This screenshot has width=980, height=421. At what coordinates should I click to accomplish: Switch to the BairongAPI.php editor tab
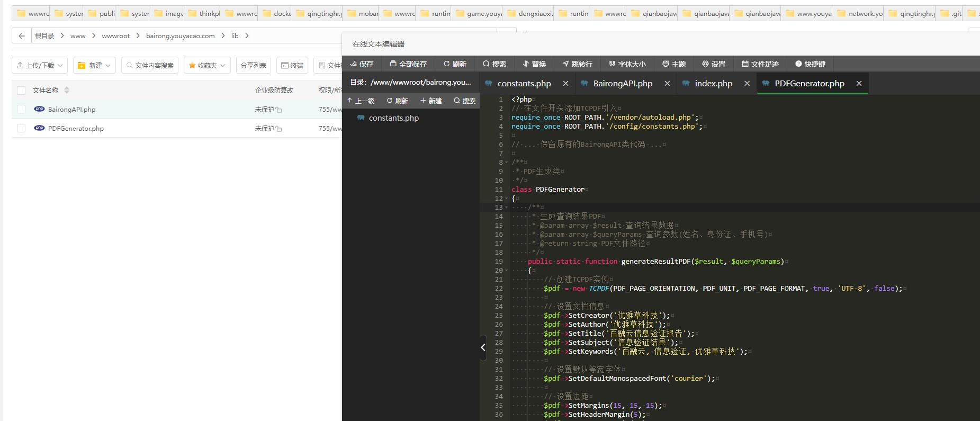622,84
